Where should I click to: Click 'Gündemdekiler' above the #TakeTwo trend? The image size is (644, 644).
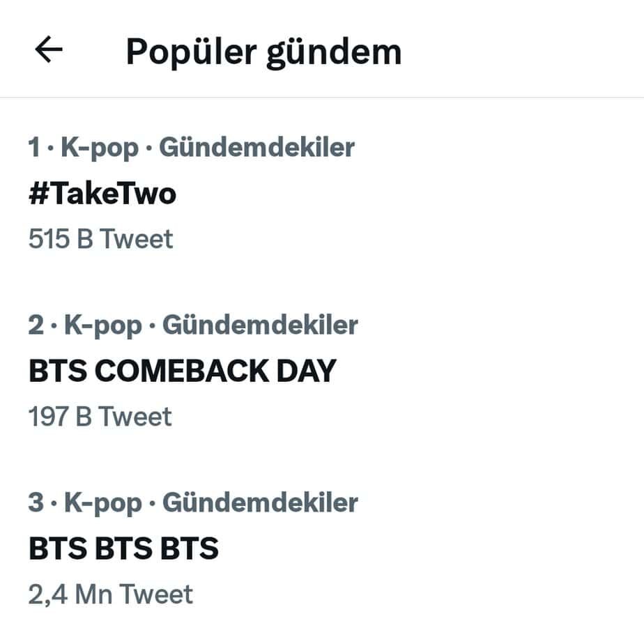(256, 148)
